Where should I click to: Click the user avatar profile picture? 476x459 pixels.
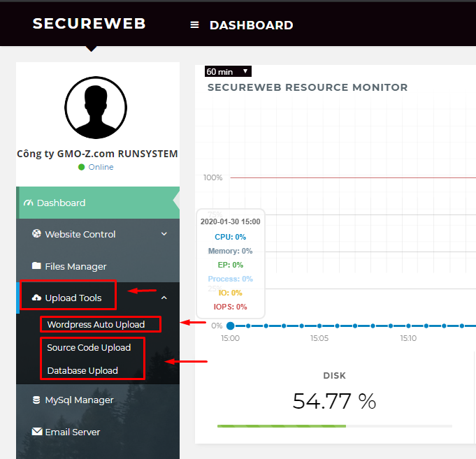point(96,108)
